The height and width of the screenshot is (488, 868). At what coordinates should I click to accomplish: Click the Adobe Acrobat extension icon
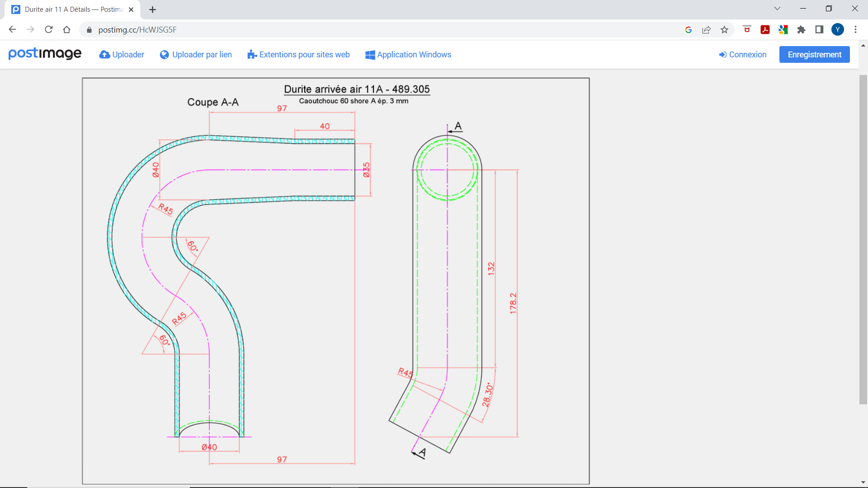765,30
